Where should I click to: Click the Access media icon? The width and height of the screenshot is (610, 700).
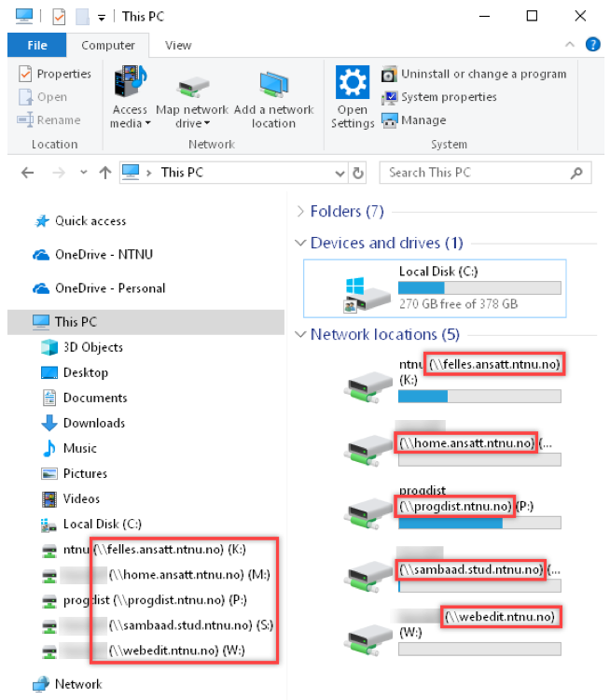(x=130, y=81)
